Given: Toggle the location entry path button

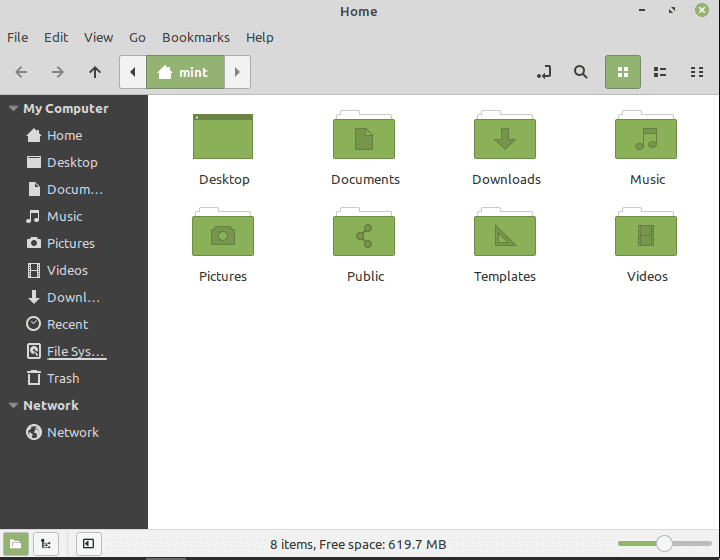Looking at the screenshot, I should click(x=543, y=72).
